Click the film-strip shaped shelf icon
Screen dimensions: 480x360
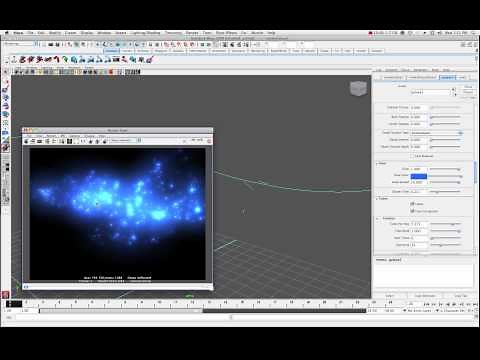coord(116,60)
